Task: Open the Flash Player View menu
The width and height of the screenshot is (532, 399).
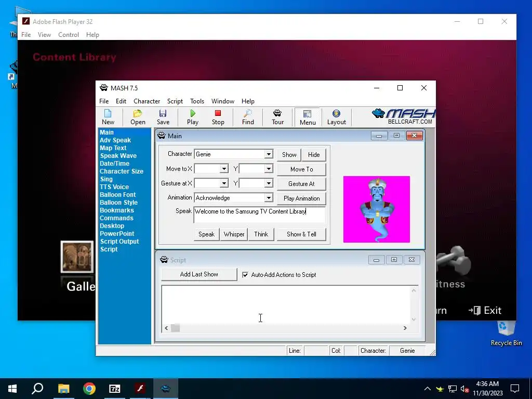Action: tap(44, 35)
